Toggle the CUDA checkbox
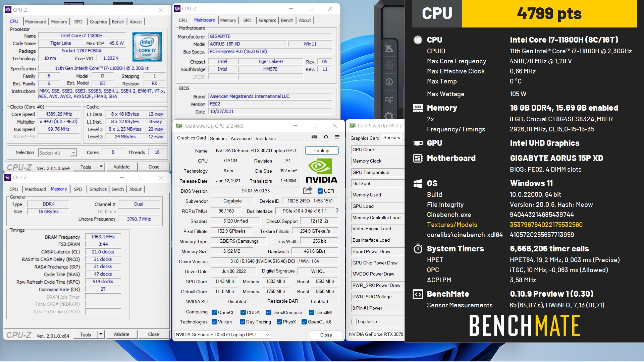The image size is (644, 362). [x=243, y=312]
